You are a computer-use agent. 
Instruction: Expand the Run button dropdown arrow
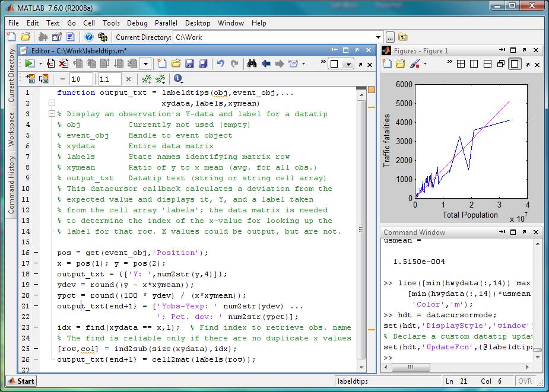[x=40, y=63]
